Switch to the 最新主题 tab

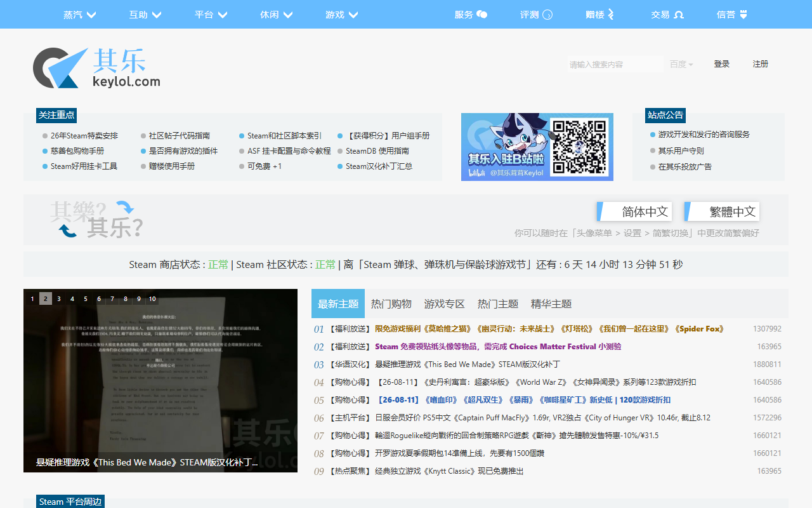(338, 304)
